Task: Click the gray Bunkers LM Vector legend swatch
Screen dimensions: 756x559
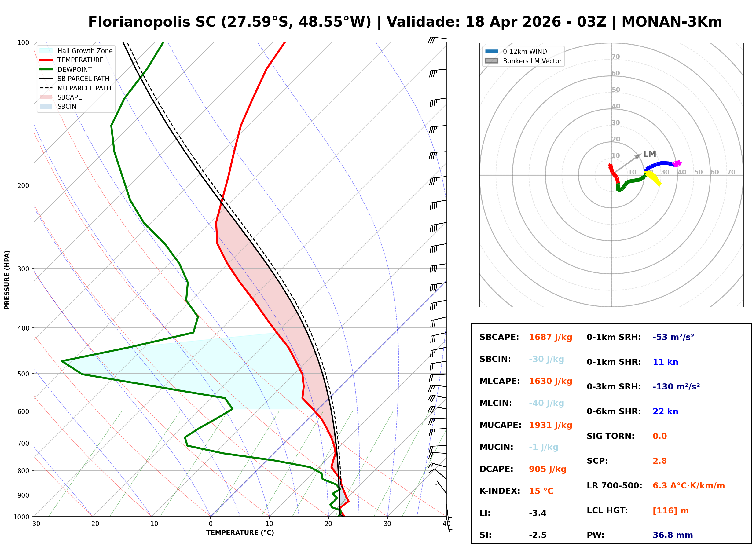Action: (492, 61)
